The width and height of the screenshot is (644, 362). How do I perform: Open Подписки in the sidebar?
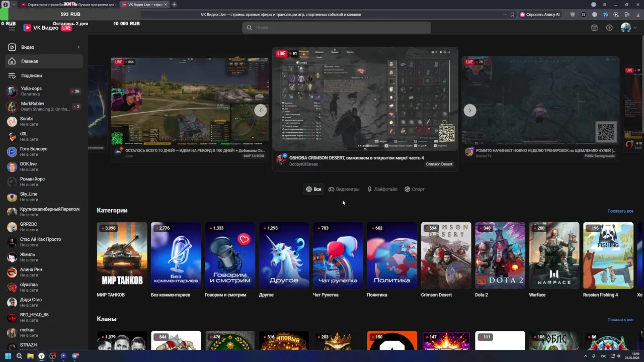click(44, 75)
